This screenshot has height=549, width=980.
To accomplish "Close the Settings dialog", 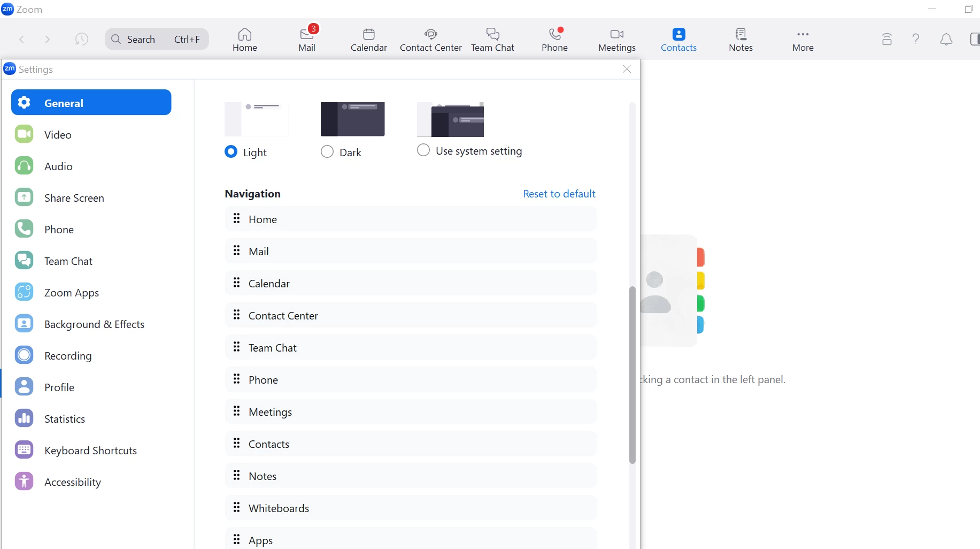I will [x=627, y=69].
